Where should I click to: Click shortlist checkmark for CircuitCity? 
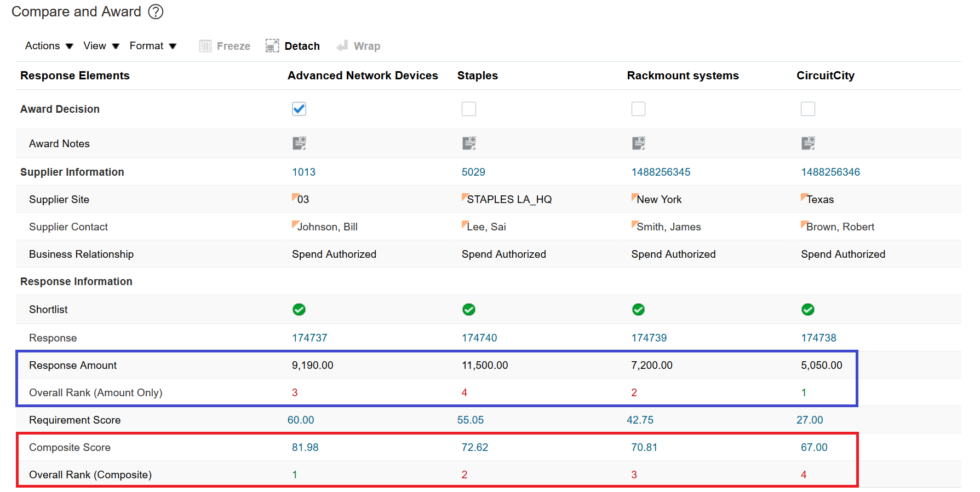point(808,310)
